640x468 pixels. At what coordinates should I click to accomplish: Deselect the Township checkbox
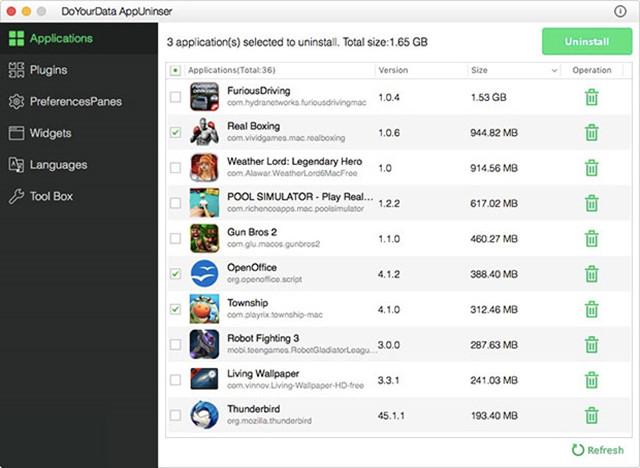coord(176,309)
